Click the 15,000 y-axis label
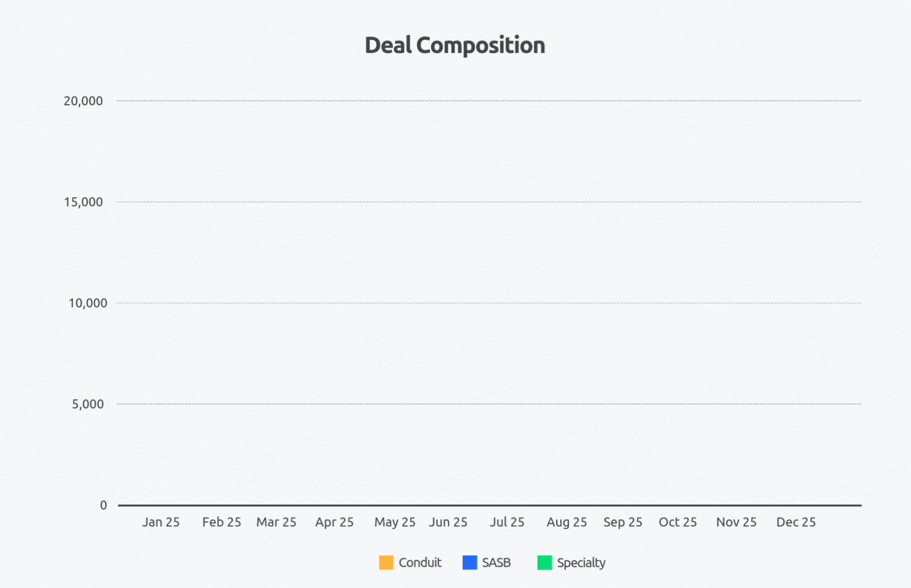This screenshot has height=588, width=911. click(x=83, y=202)
